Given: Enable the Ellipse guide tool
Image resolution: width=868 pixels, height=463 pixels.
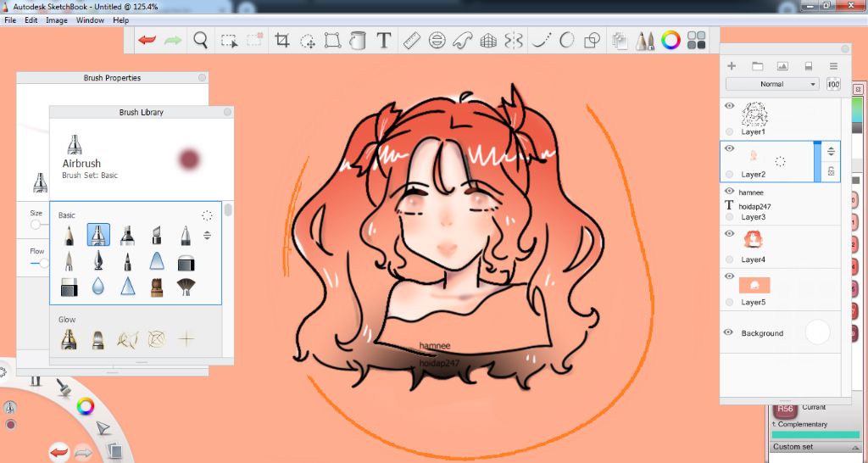Looking at the screenshot, I should point(437,41).
